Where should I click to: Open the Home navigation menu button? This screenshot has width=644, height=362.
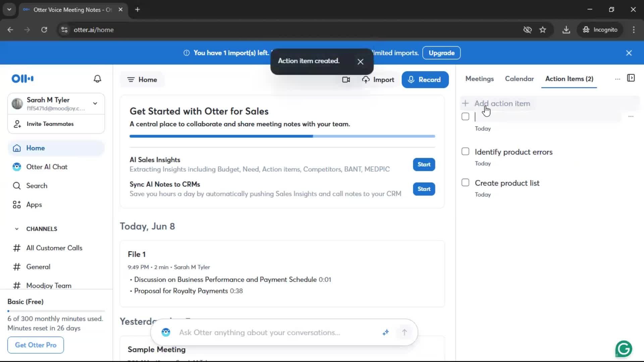(142, 80)
